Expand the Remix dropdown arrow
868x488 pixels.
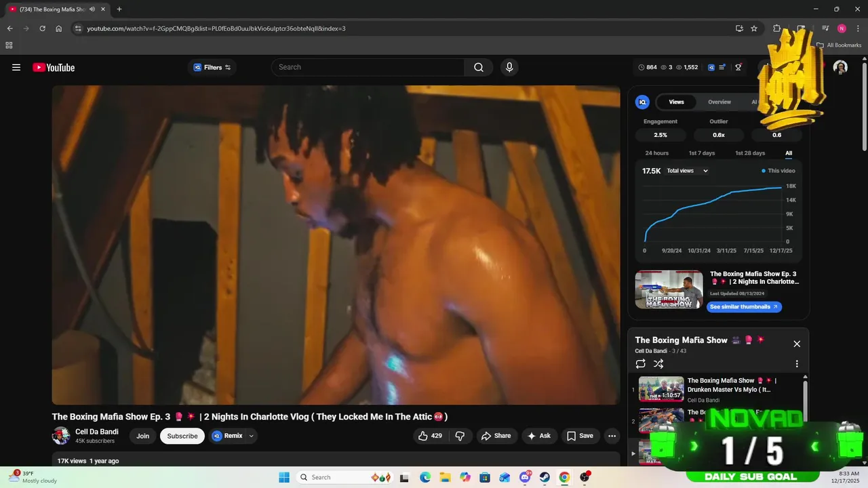tap(252, 436)
